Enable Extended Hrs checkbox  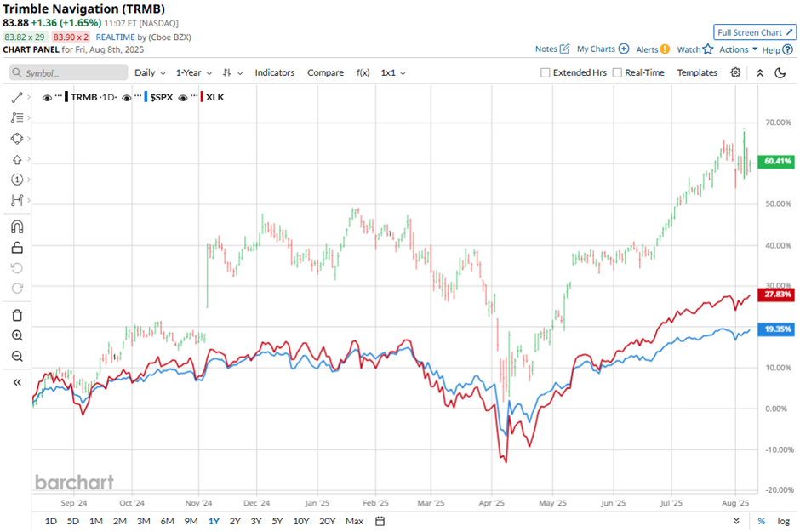coord(545,73)
